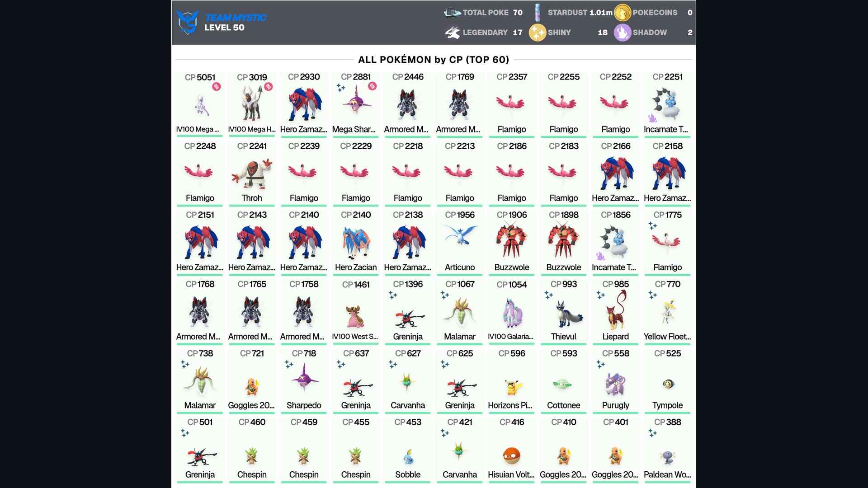Click the Stardust jar icon

point(538,13)
